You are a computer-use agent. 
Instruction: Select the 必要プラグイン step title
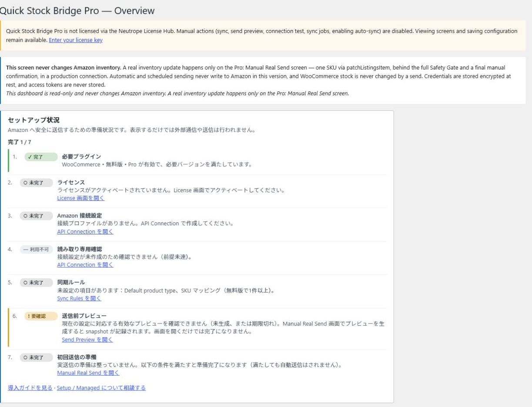point(81,157)
